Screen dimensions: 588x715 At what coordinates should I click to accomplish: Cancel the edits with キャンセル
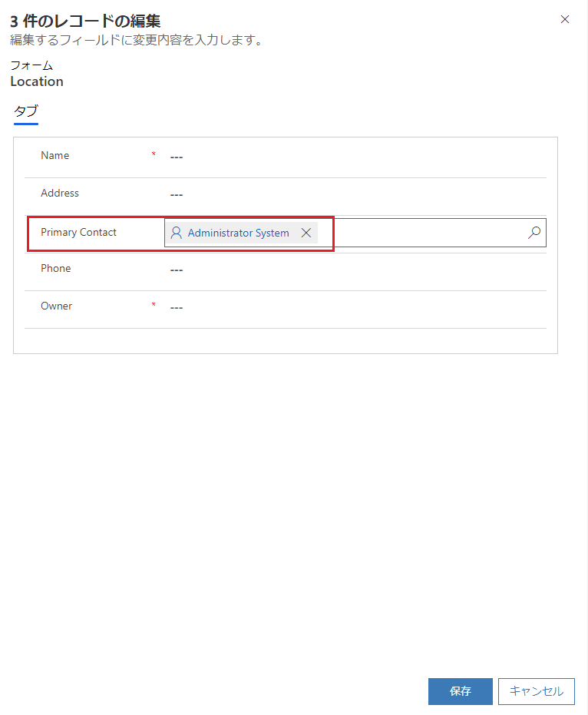click(537, 691)
